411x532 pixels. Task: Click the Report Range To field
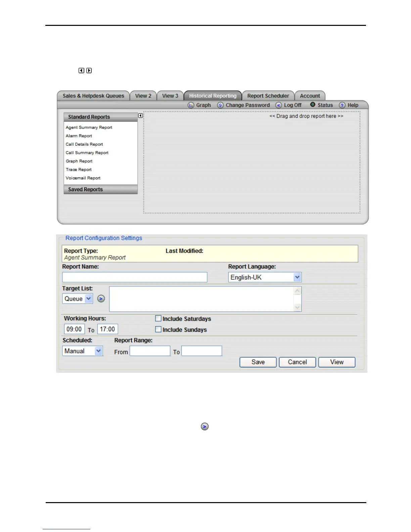pos(201,351)
